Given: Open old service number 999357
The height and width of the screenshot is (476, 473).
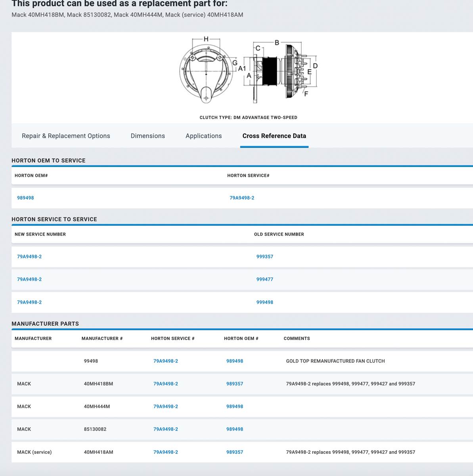Looking at the screenshot, I should [x=264, y=257].
